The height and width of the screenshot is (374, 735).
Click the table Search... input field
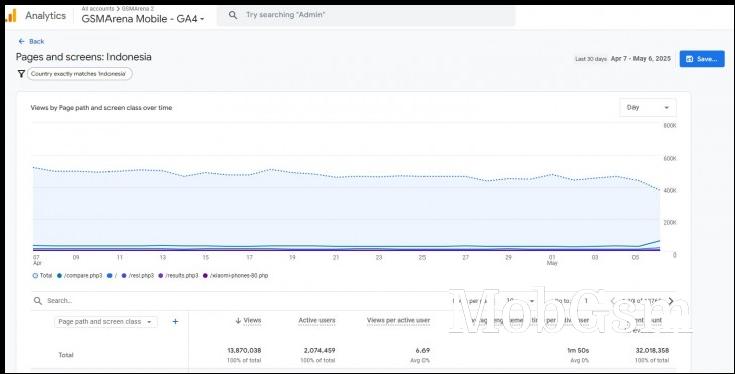pos(239,301)
